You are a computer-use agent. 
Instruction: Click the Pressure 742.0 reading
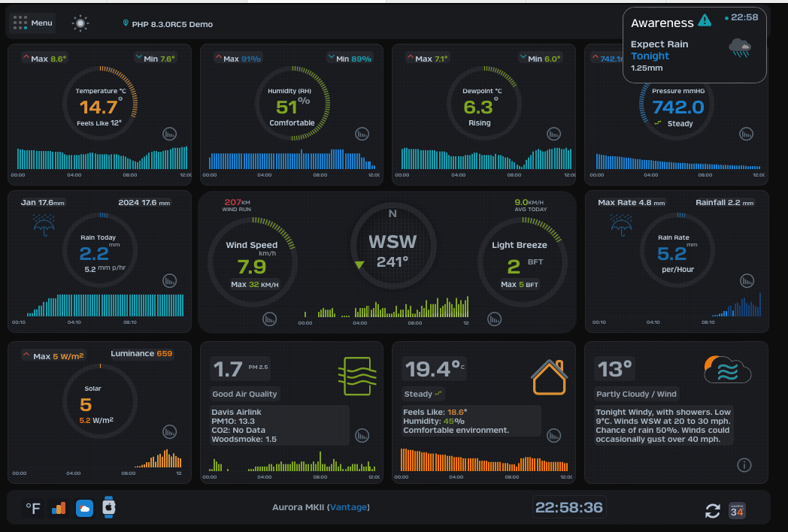(678, 107)
